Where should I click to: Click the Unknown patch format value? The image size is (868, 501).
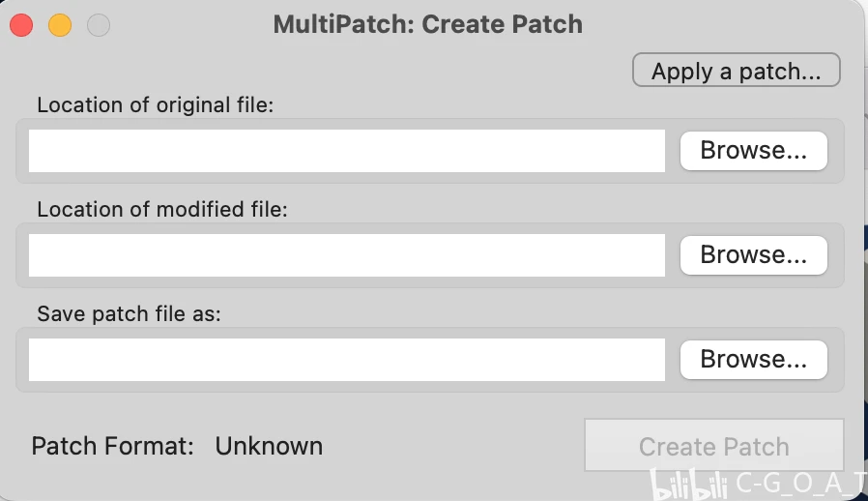click(269, 446)
